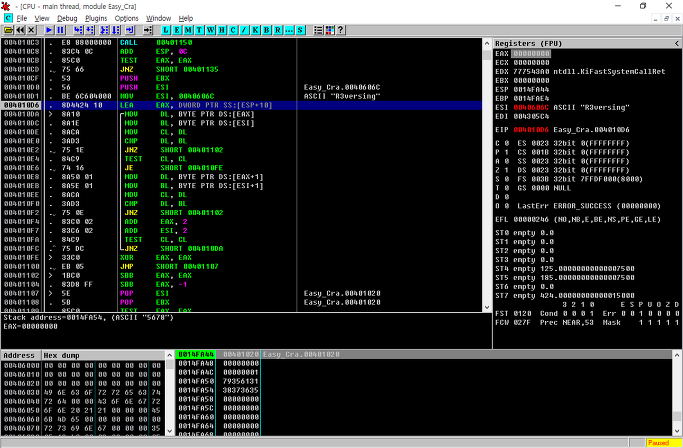Open the File menu
The image size is (683, 448).
point(22,18)
